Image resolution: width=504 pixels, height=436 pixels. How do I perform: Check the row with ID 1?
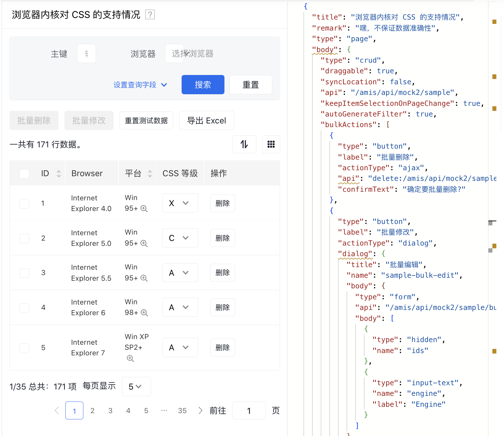click(25, 204)
